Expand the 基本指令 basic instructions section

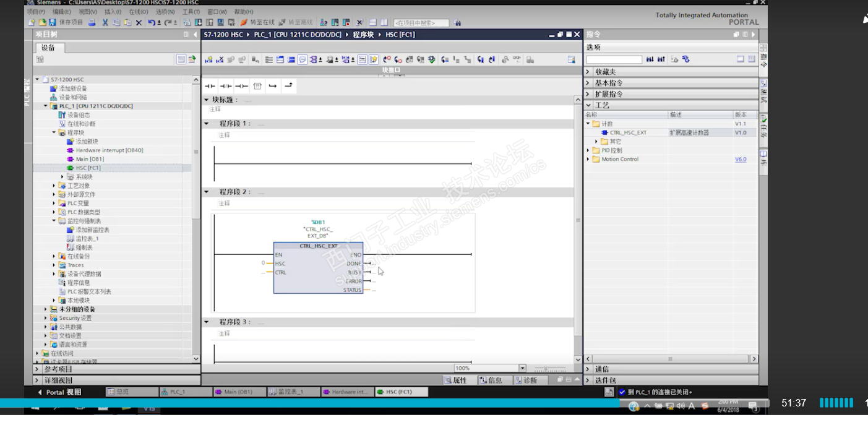coord(588,83)
